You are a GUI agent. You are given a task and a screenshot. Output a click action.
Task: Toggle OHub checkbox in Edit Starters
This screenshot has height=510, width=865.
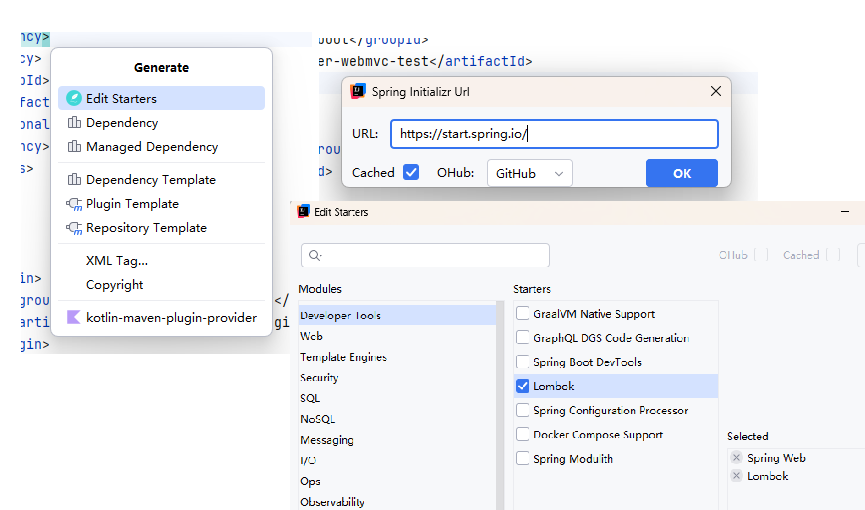[761, 255]
